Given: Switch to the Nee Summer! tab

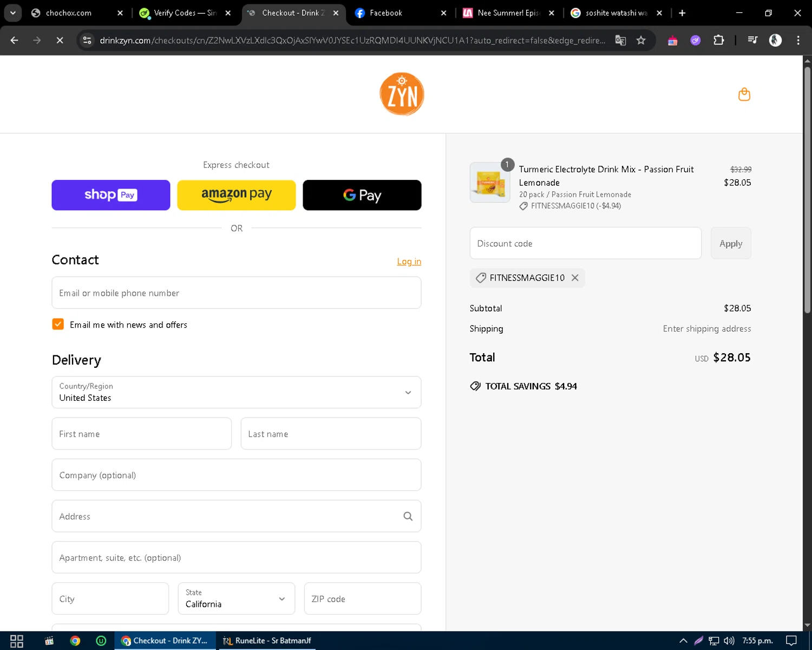Looking at the screenshot, I should point(508,13).
